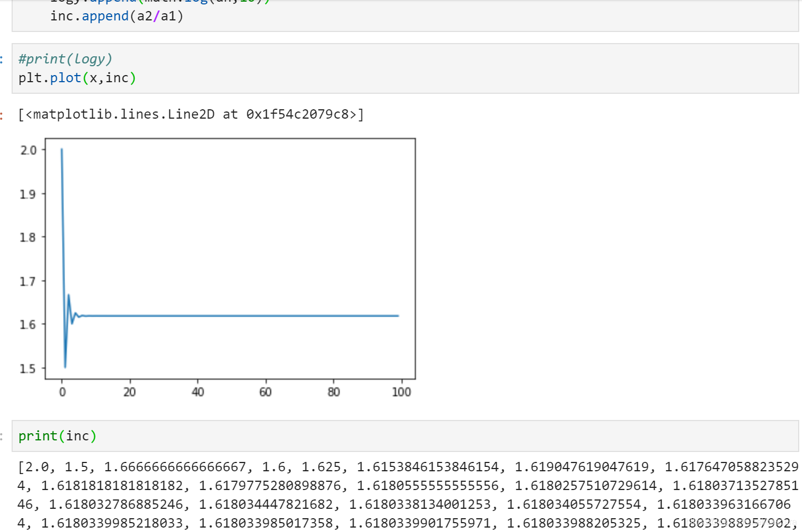Click the value 1.618033985017358 in the output
802x532 pixels.
266,523
